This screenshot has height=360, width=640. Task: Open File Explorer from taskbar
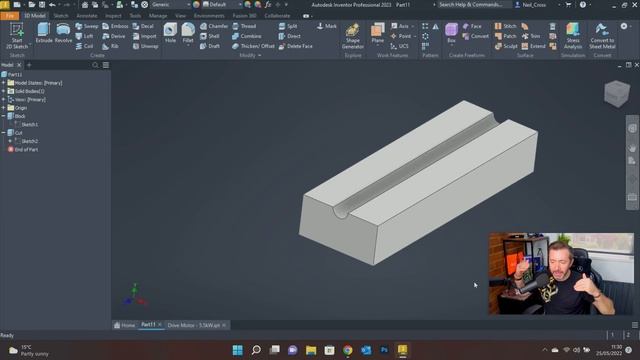click(x=311, y=350)
